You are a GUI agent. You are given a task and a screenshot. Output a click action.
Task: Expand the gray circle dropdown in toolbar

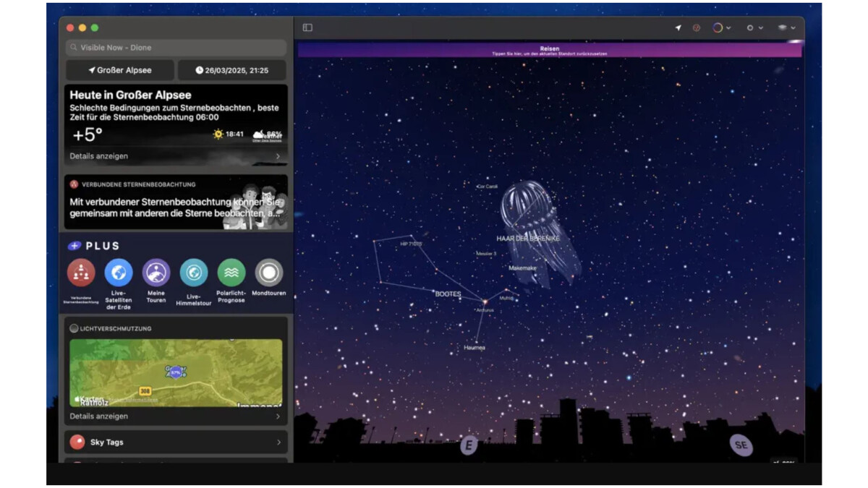point(754,28)
